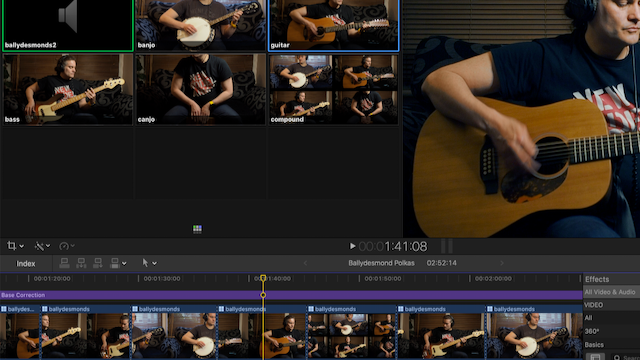This screenshot has height=360, width=640.
Task: Click the ruler at 00:01:20:00
Action: pos(52,279)
